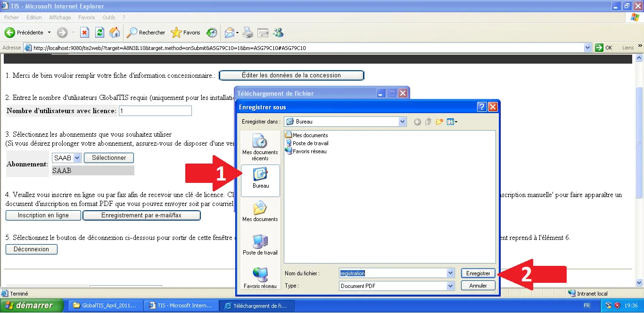
Task: Switch to the Téléchargement de fichier taskbar item
Action: 257,305
